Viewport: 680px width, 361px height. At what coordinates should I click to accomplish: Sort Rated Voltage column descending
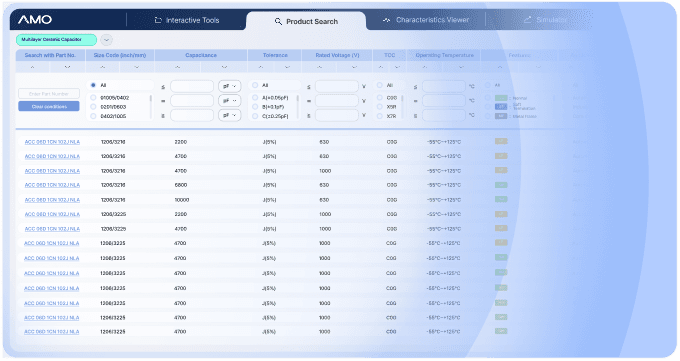coord(354,67)
